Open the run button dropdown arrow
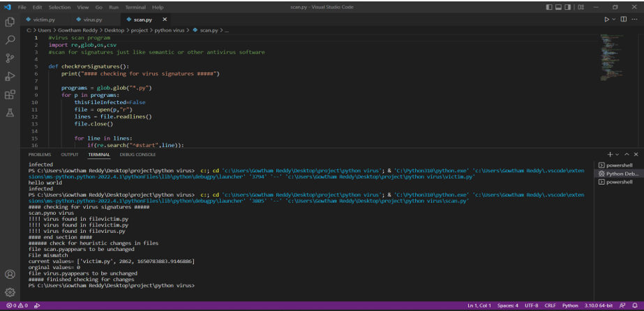 [614, 20]
